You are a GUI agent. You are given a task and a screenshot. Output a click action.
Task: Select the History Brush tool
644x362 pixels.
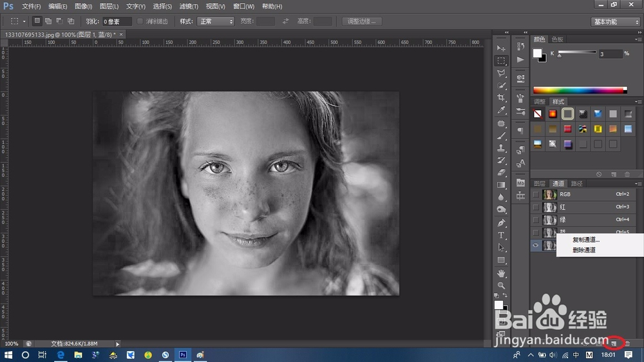tap(501, 160)
